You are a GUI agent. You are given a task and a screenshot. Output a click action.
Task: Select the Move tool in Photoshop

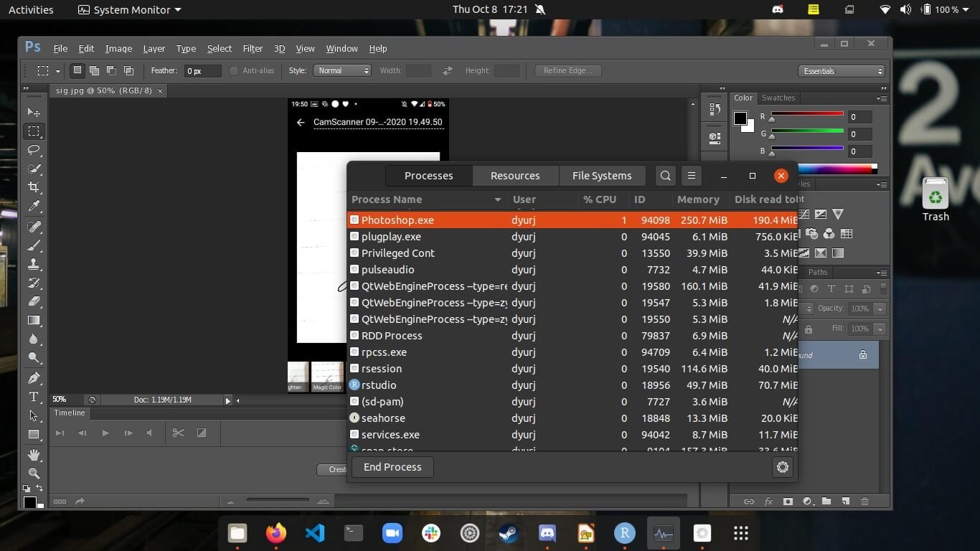click(x=34, y=112)
